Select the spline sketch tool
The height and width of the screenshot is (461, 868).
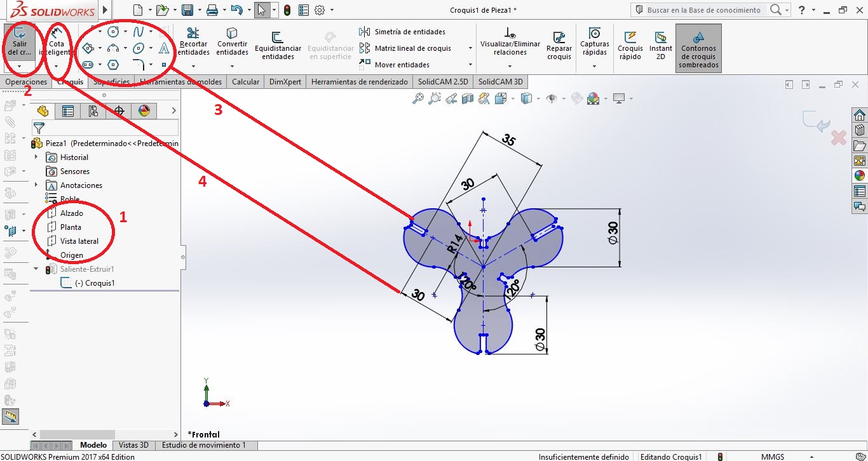coord(139,32)
